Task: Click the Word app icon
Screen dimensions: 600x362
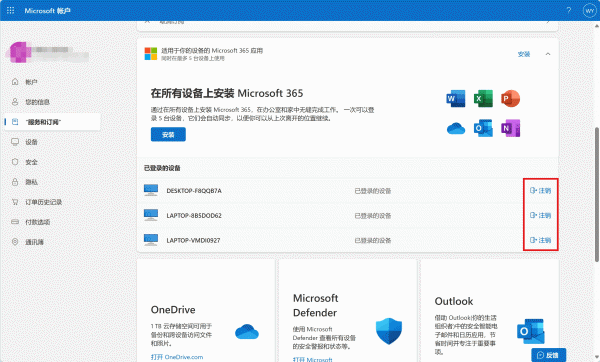Action: pyautogui.click(x=455, y=99)
